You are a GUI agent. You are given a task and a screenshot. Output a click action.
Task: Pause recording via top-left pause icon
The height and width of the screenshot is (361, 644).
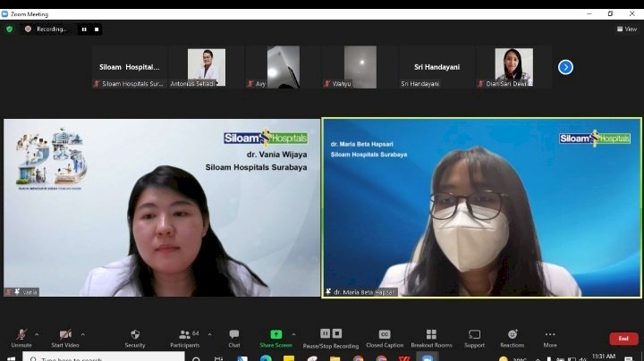(84, 29)
